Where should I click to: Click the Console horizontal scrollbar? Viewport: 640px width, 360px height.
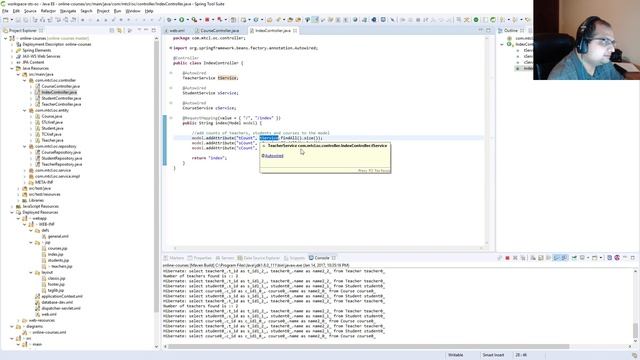369,347
